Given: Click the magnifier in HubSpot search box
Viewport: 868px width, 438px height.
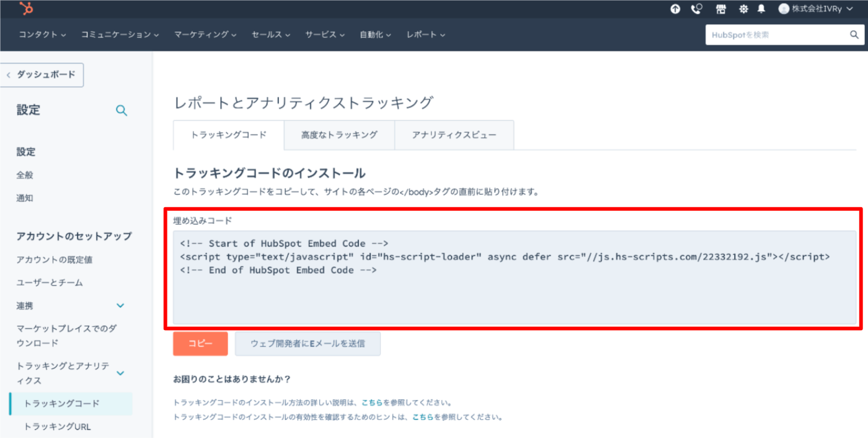Looking at the screenshot, I should click(x=854, y=35).
